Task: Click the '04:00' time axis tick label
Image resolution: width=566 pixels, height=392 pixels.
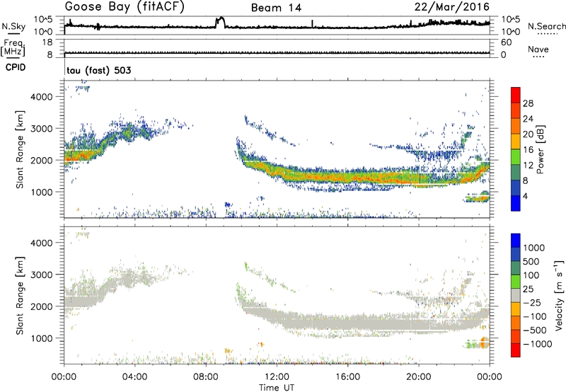Action: [135, 377]
